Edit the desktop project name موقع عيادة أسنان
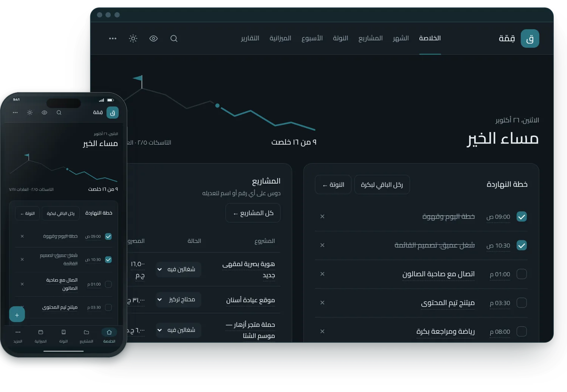567x392 pixels. tap(251, 300)
